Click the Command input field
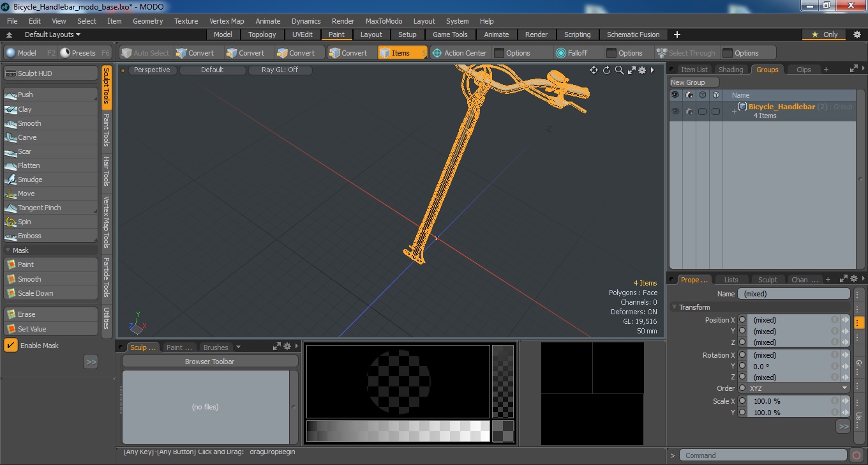The width and height of the screenshot is (868, 465). [x=763, y=455]
